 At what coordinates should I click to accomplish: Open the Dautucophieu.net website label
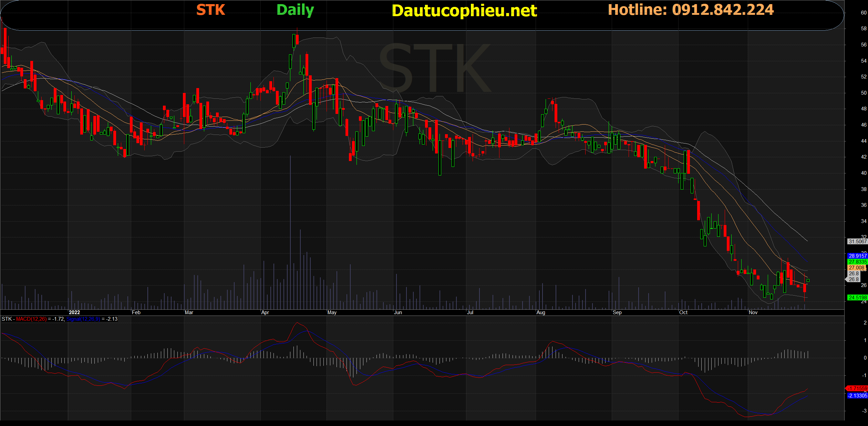[464, 11]
